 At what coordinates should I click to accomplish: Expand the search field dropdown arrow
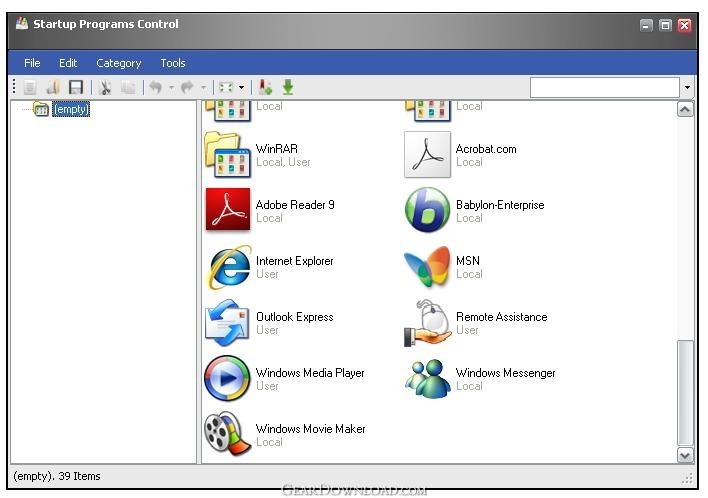687,87
